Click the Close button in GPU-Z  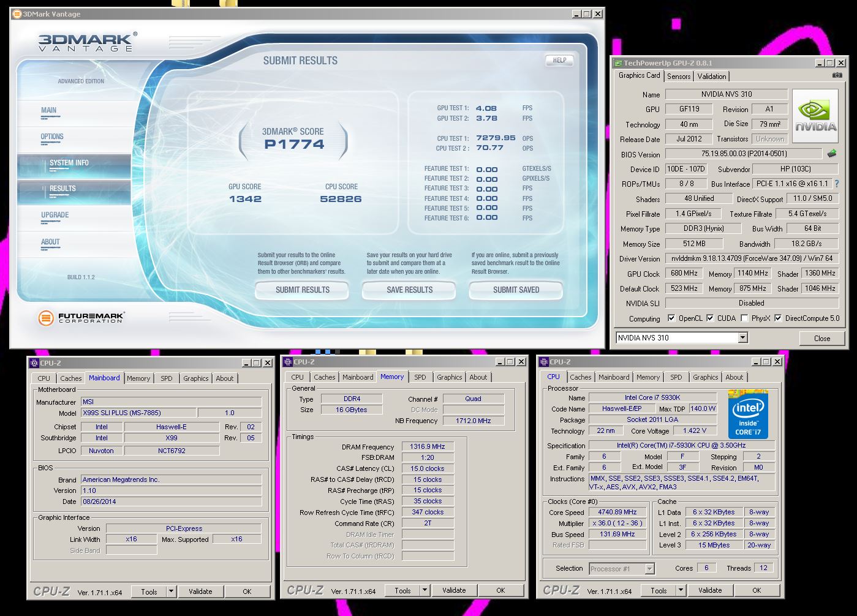click(x=822, y=338)
